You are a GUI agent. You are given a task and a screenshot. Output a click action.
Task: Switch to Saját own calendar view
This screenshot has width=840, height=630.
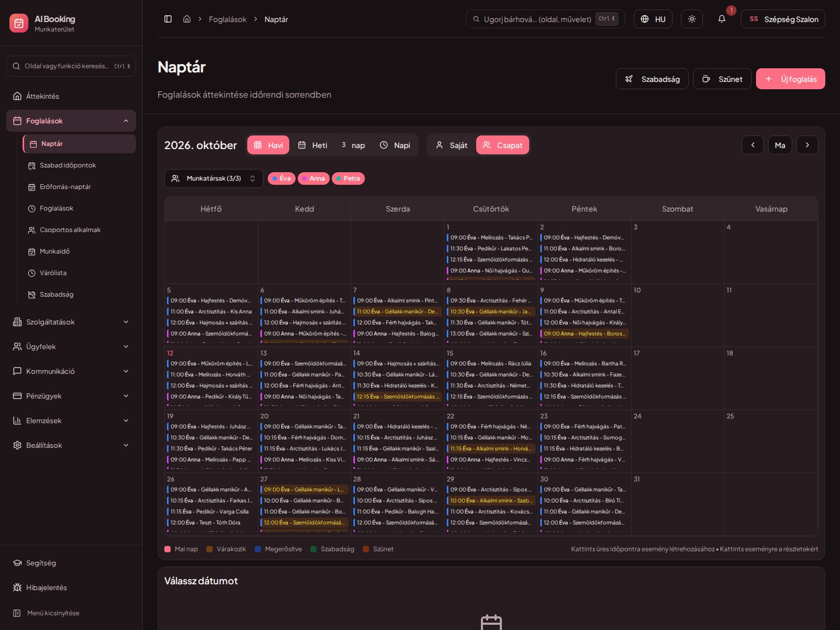coord(451,145)
